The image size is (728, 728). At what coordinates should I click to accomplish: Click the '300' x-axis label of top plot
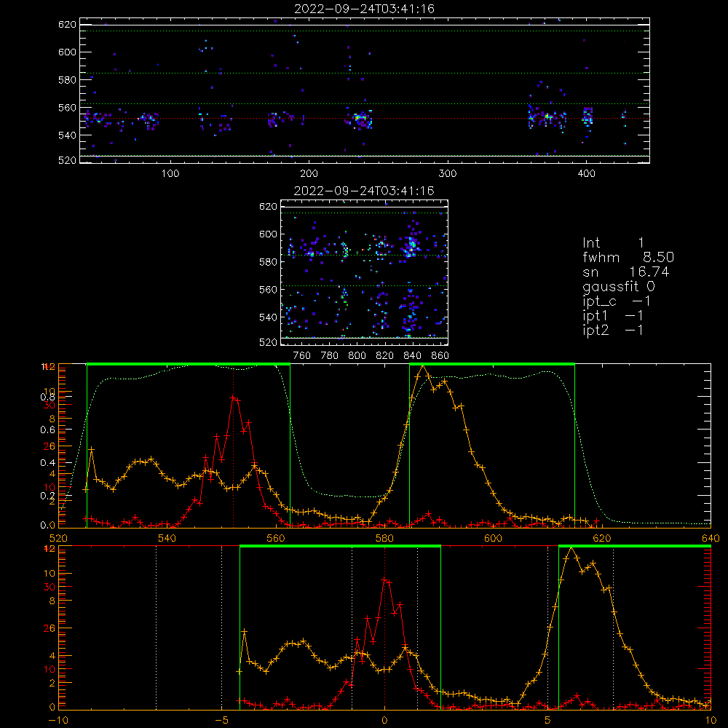pos(448,174)
